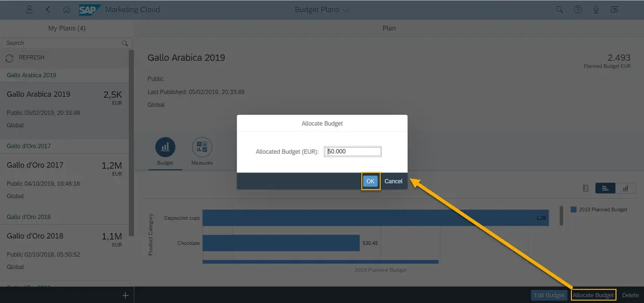The width and height of the screenshot is (644, 303).
Task: Confirm the allocation with OK
Action: [x=370, y=181]
